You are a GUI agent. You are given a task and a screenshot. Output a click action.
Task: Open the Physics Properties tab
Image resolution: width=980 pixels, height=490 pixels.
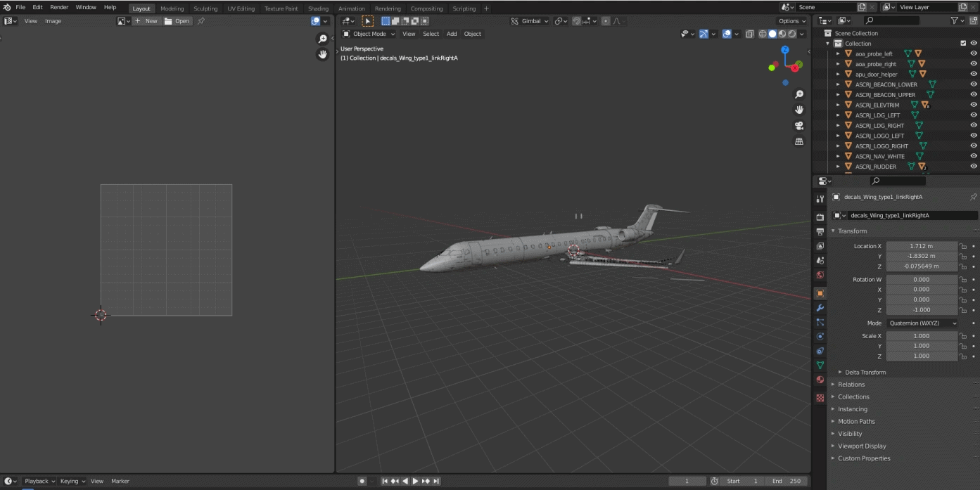click(x=820, y=336)
